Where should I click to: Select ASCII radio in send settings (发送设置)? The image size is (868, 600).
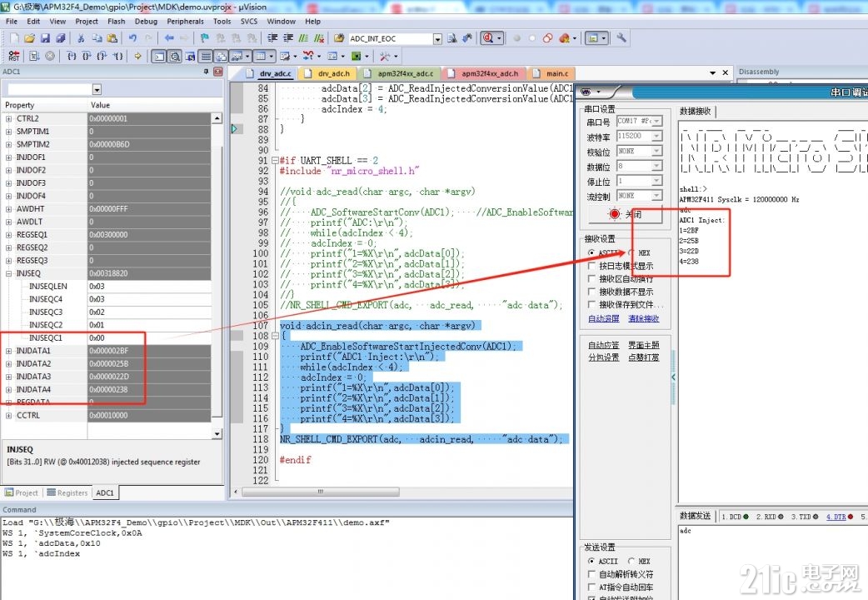point(591,561)
